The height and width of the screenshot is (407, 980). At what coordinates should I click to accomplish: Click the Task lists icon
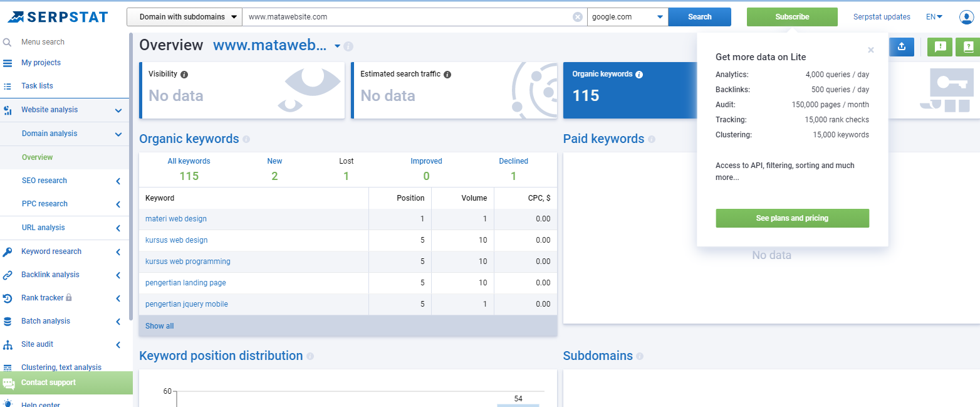point(8,86)
